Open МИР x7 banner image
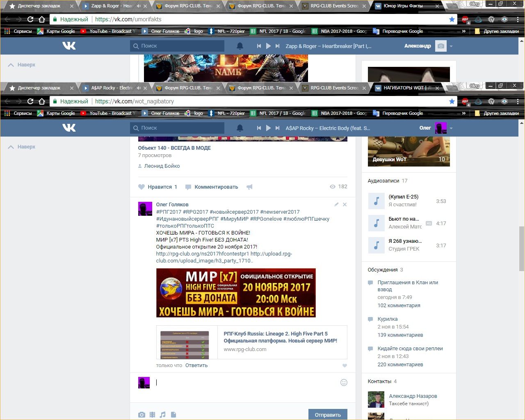Viewport: 525px width, 420px height. [236, 293]
